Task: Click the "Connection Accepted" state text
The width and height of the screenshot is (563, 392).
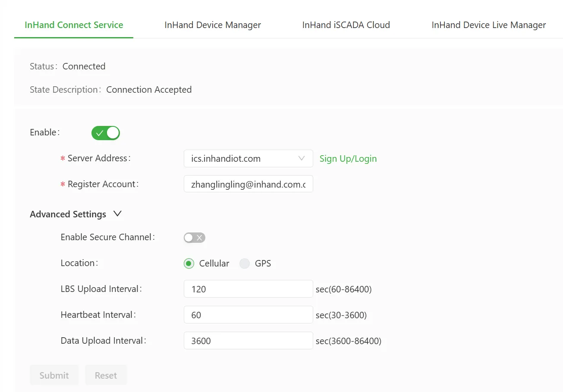Action: pos(149,90)
